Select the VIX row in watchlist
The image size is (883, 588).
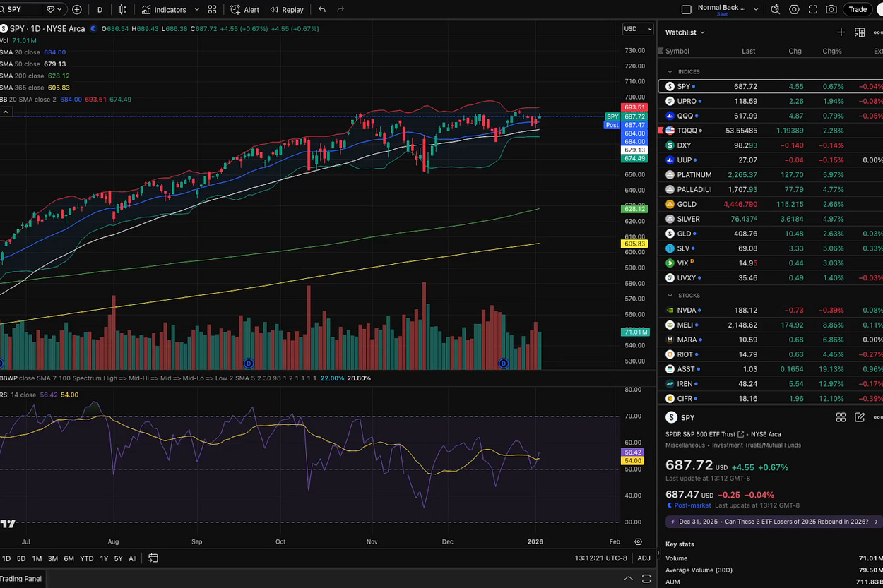(770, 263)
